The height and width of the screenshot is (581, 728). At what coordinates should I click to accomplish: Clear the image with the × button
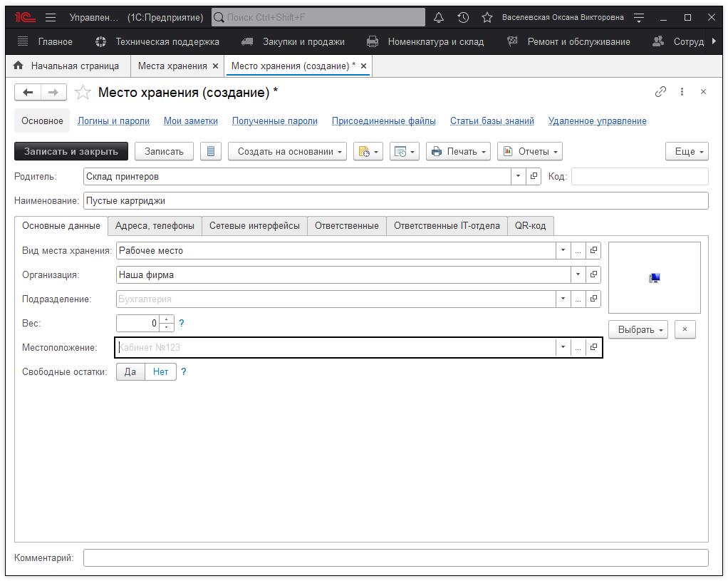click(x=685, y=329)
